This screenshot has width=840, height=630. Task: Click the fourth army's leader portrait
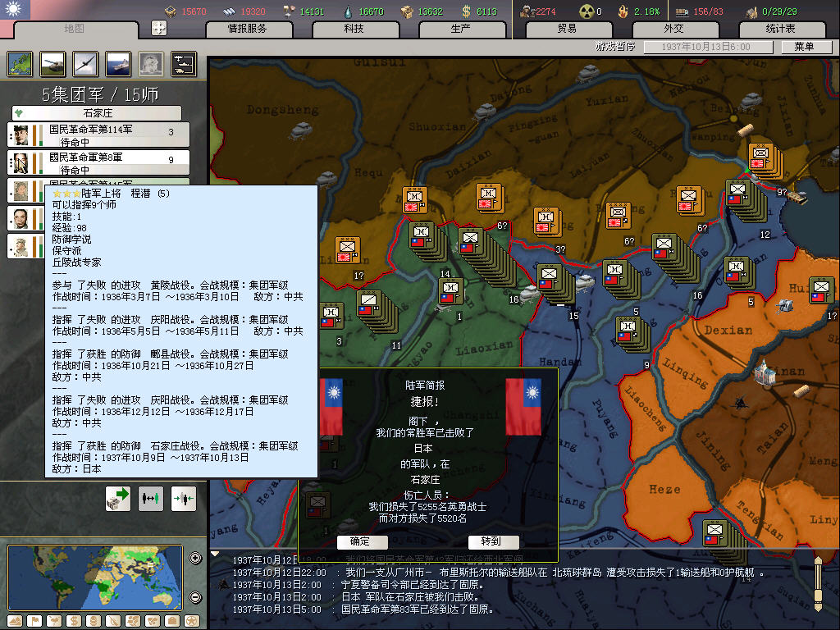click(x=21, y=218)
